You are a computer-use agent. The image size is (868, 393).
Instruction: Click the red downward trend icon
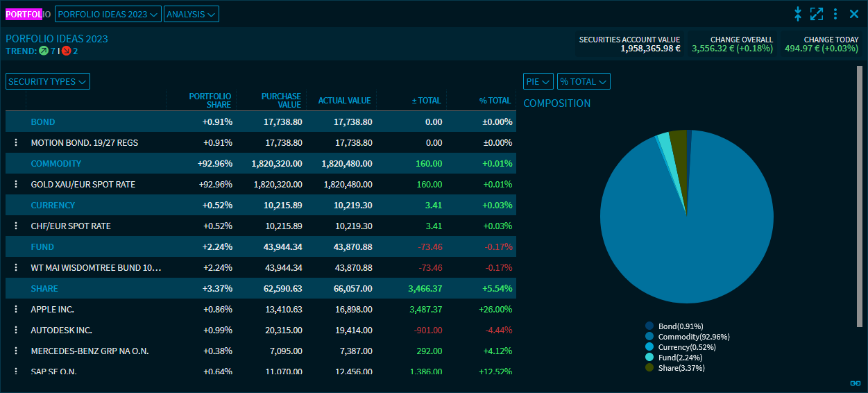tap(66, 51)
